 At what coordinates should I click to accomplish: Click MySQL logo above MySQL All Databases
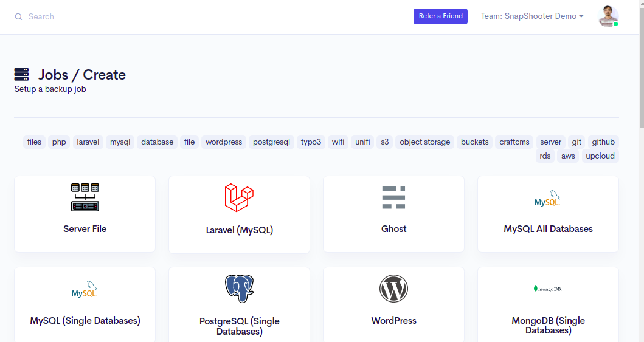[x=547, y=198]
